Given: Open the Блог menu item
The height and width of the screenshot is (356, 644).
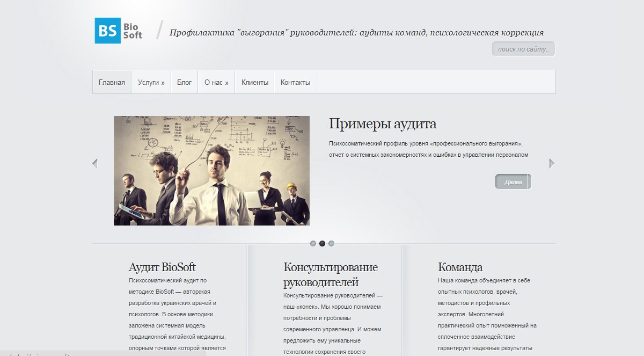Looking at the screenshot, I should (x=185, y=82).
